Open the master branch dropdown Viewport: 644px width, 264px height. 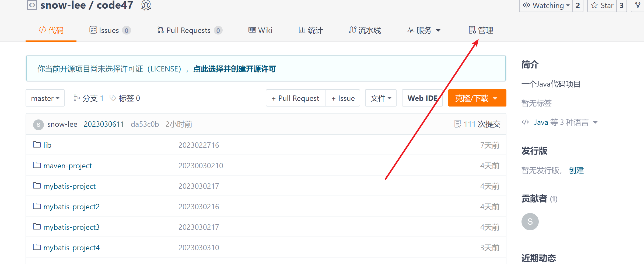[x=45, y=98]
